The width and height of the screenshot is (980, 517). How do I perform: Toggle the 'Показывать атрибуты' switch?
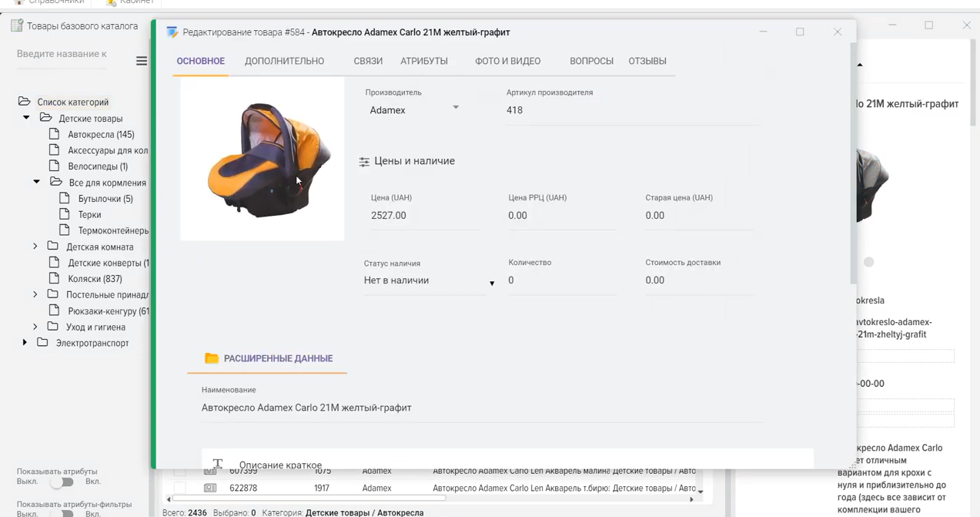click(62, 482)
